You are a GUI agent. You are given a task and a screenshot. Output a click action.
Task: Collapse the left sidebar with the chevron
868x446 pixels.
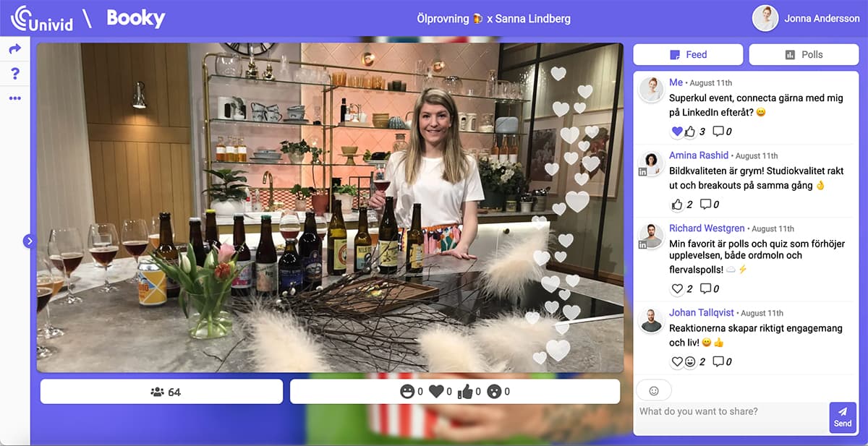[29, 241]
